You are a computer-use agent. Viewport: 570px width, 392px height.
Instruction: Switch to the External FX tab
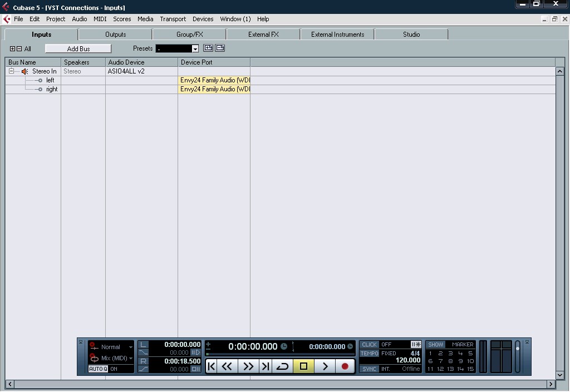tap(263, 35)
